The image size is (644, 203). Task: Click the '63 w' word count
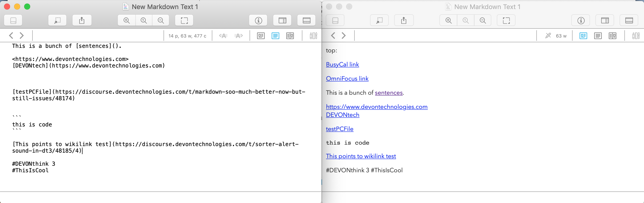click(x=561, y=36)
